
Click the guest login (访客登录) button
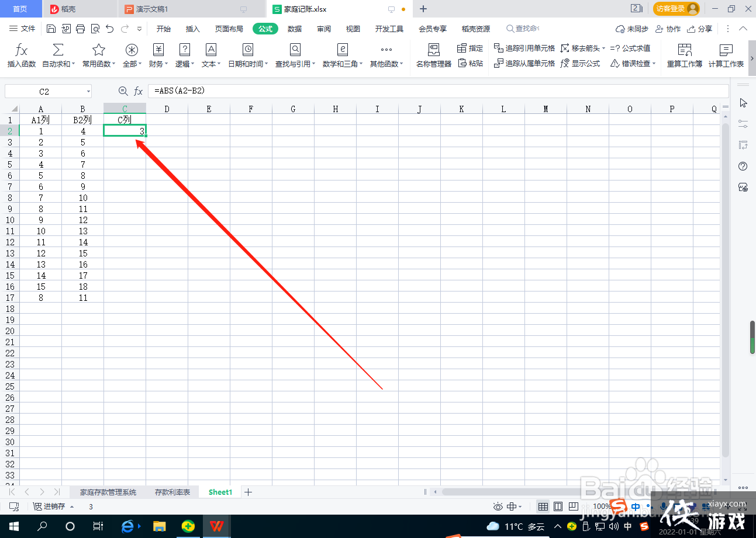click(676, 9)
